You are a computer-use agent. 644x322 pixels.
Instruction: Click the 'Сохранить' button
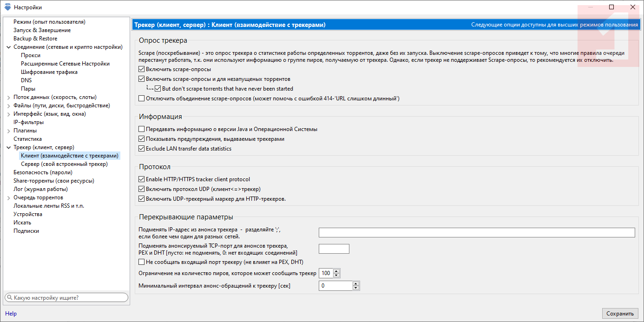click(620, 314)
